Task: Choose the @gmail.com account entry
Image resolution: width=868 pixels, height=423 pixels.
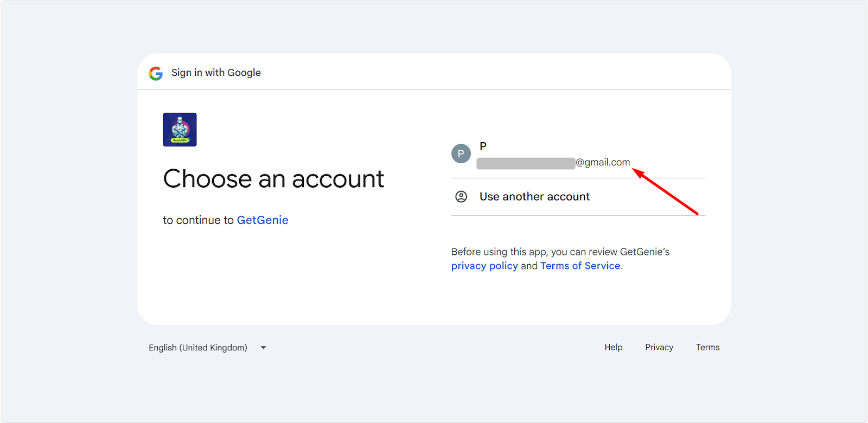Action: pos(578,154)
